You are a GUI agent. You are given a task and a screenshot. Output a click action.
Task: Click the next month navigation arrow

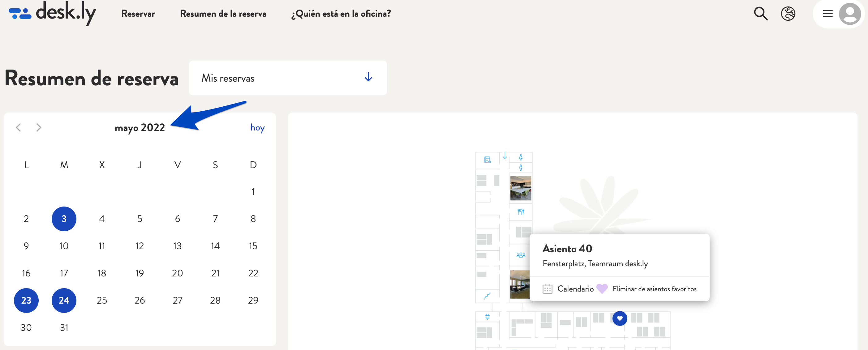pos(38,128)
